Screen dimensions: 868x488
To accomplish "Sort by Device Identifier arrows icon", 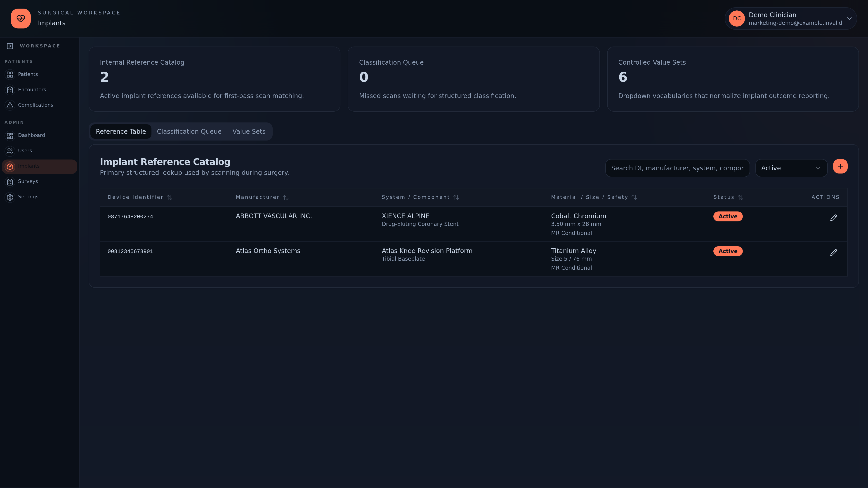I will pos(170,197).
